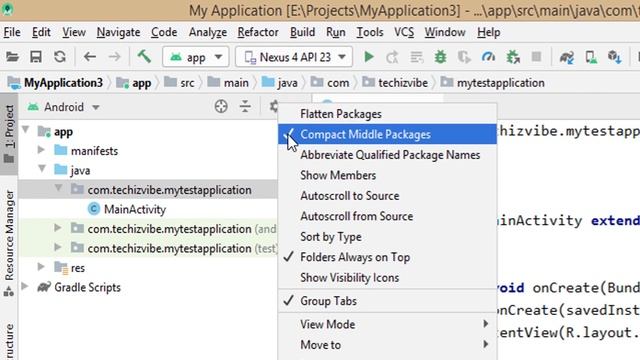Open the profiler gauge icon
This screenshot has width=640, height=360.
(x=488, y=57)
